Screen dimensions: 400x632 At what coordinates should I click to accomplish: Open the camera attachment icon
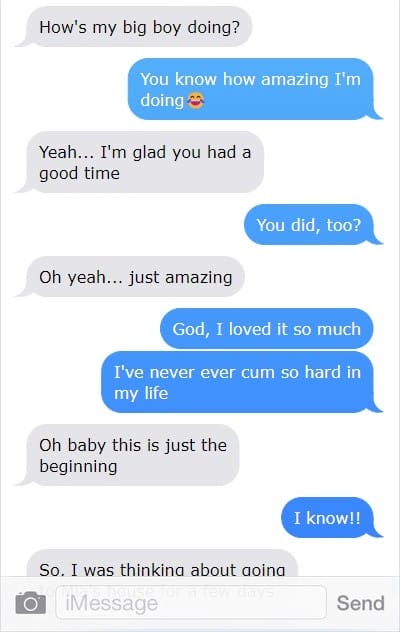[31, 603]
